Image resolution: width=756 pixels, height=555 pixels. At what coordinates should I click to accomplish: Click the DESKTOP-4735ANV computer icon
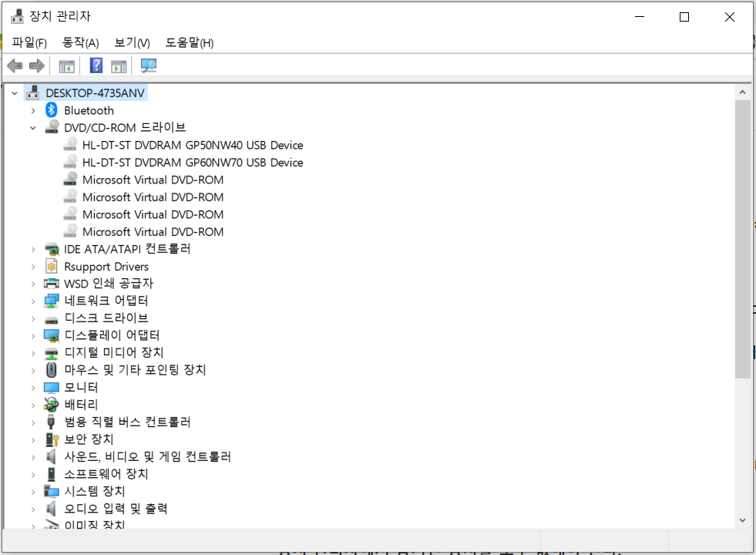[x=33, y=92]
